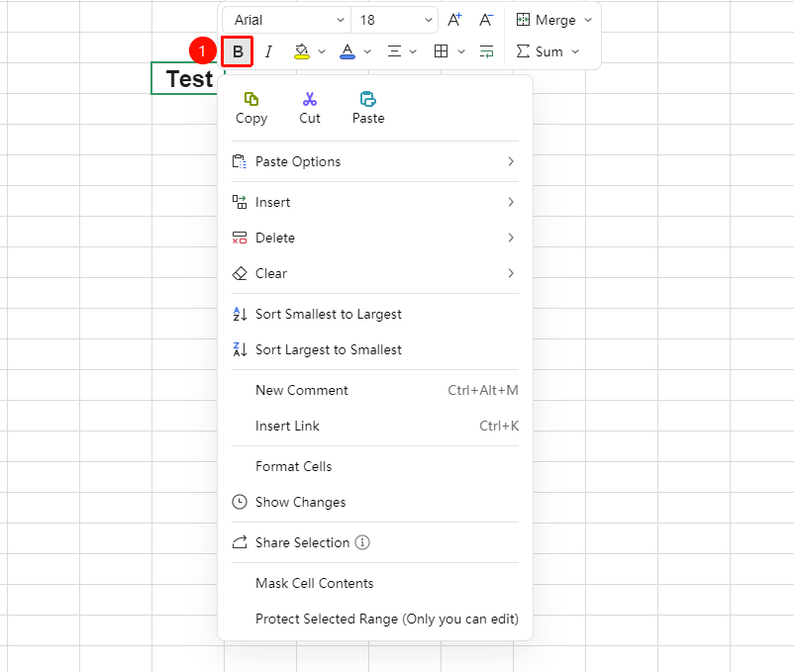Viewport: 794px width, 672px height.
Task: Toggle italic formatting
Action: click(268, 51)
